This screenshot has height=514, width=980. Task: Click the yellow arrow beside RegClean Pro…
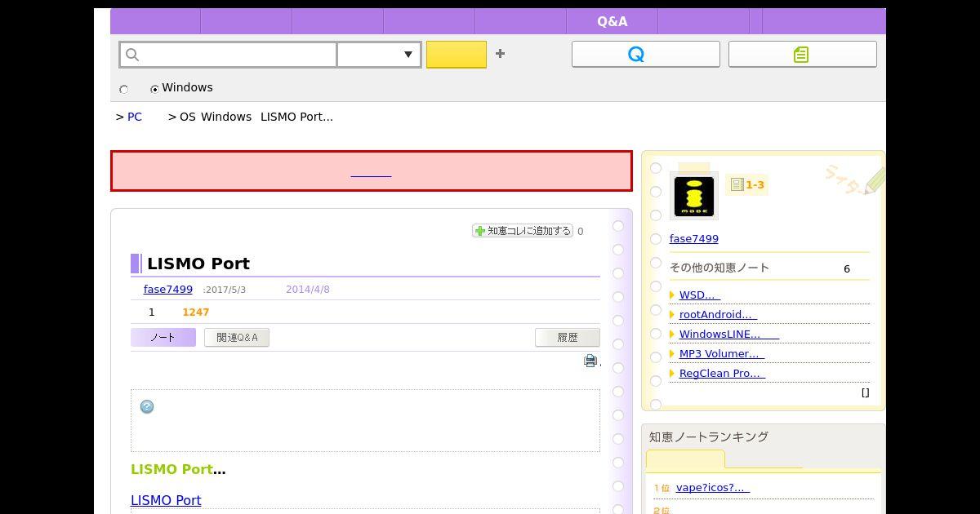[x=672, y=374]
